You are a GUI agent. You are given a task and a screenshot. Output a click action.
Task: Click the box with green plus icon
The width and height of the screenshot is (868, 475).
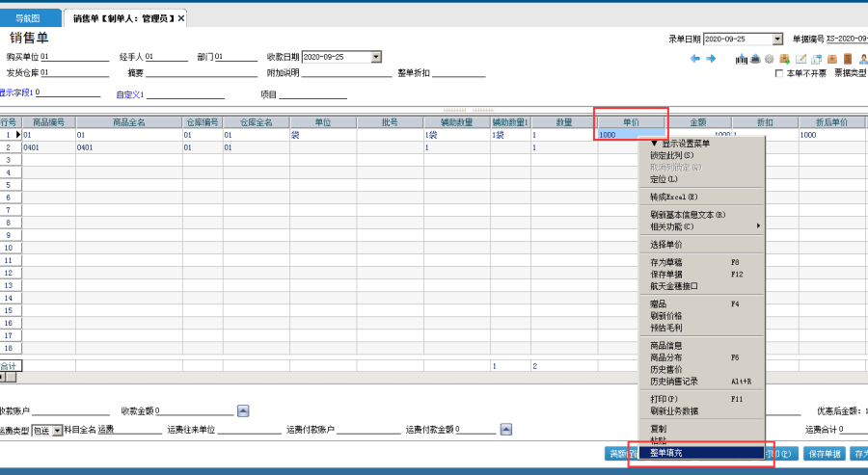point(785,59)
